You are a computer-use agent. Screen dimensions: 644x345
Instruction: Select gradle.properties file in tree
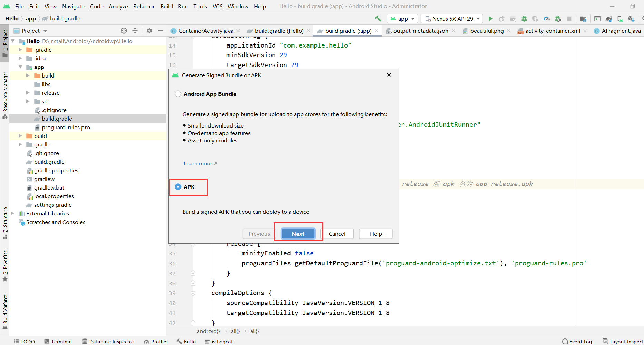point(56,170)
